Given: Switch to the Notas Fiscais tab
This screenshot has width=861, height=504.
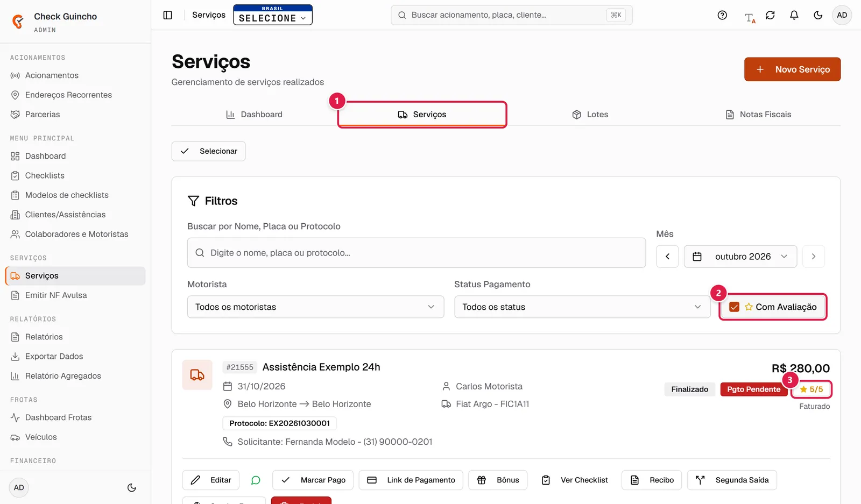Looking at the screenshot, I should (x=758, y=115).
